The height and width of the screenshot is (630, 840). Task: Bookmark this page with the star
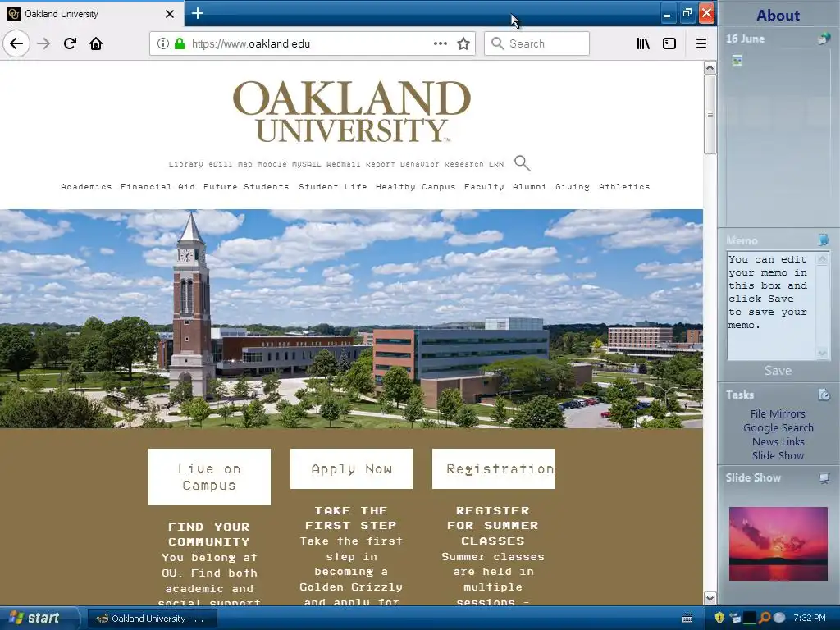pos(463,43)
